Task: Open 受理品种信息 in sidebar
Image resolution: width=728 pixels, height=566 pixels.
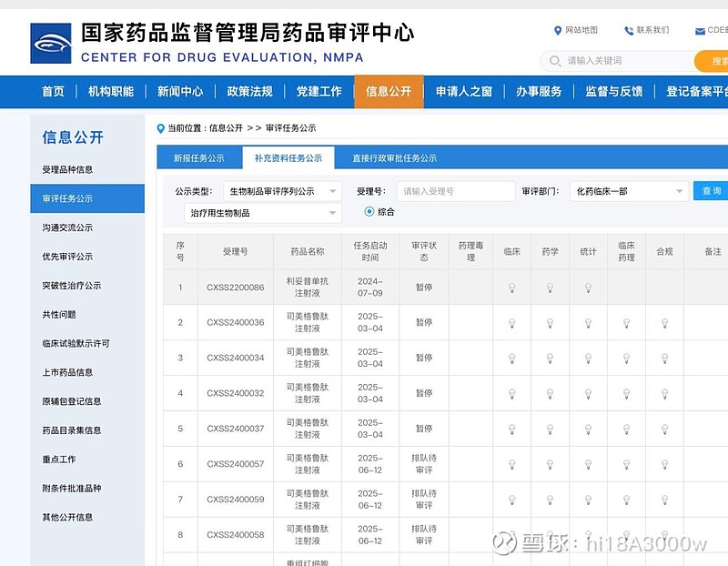Action: [67, 169]
